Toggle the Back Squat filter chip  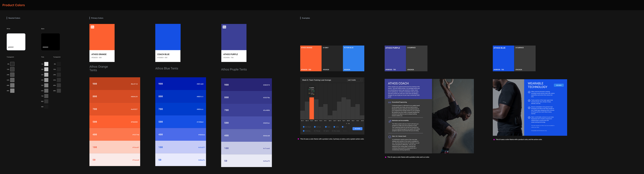tap(307, 127)
